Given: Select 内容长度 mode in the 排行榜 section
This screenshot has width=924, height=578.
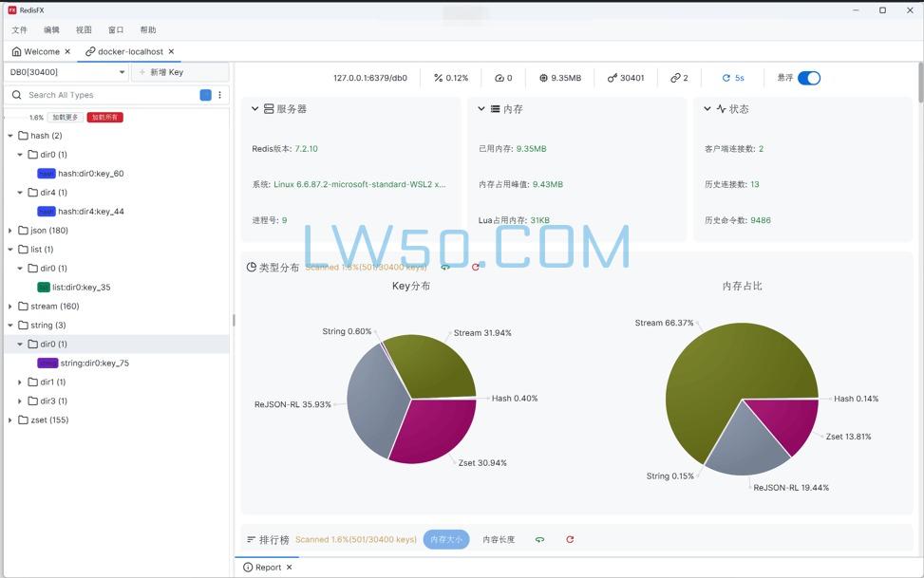Looking at the screenshot, I should pos(498,539).
